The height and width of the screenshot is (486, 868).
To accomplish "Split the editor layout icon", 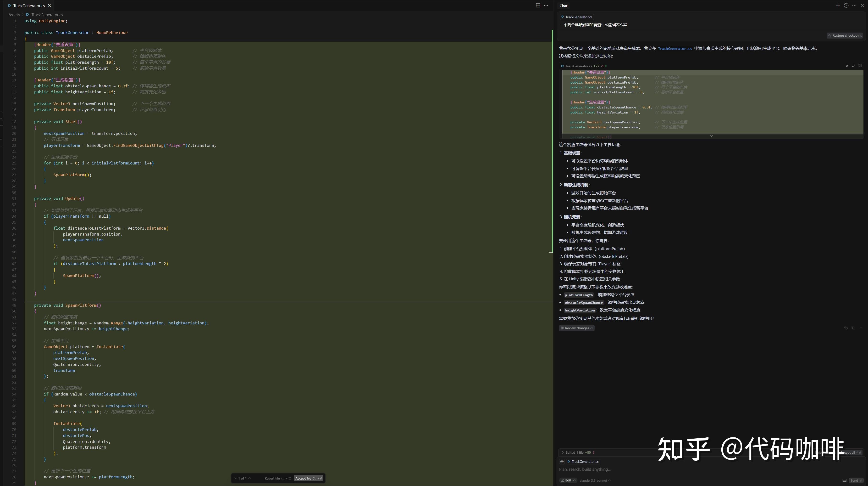I will coord(538,6).
